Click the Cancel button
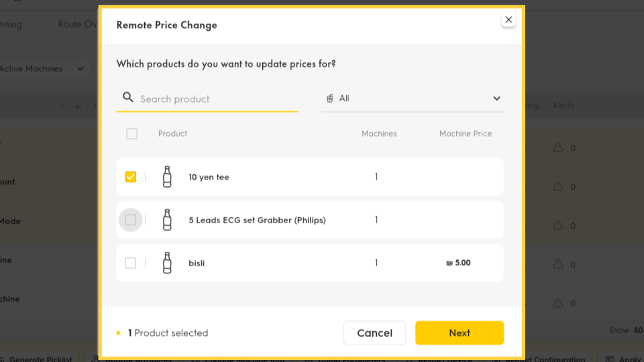Image resolution: width=644 pixels, height=362 pixels. pyautogui.click(x=374, y=333)
